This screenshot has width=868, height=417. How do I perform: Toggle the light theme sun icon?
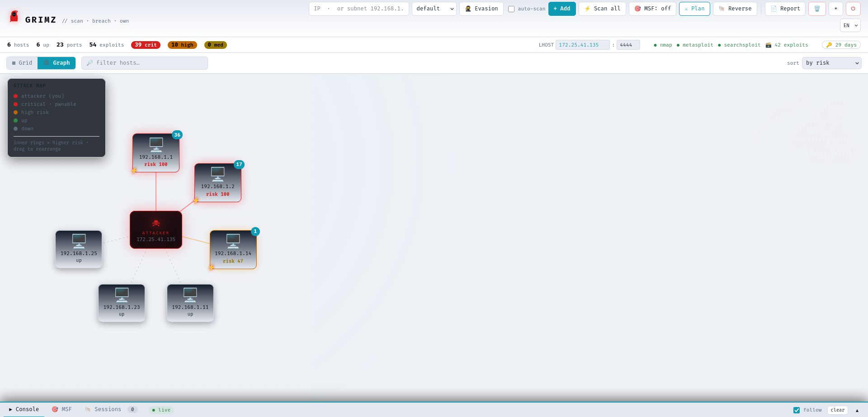coord(836,9)
